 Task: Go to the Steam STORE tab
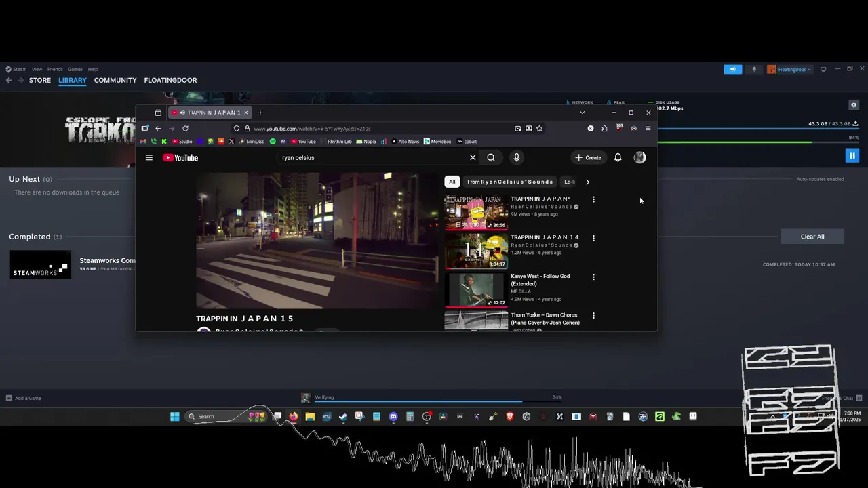[40, 80]
